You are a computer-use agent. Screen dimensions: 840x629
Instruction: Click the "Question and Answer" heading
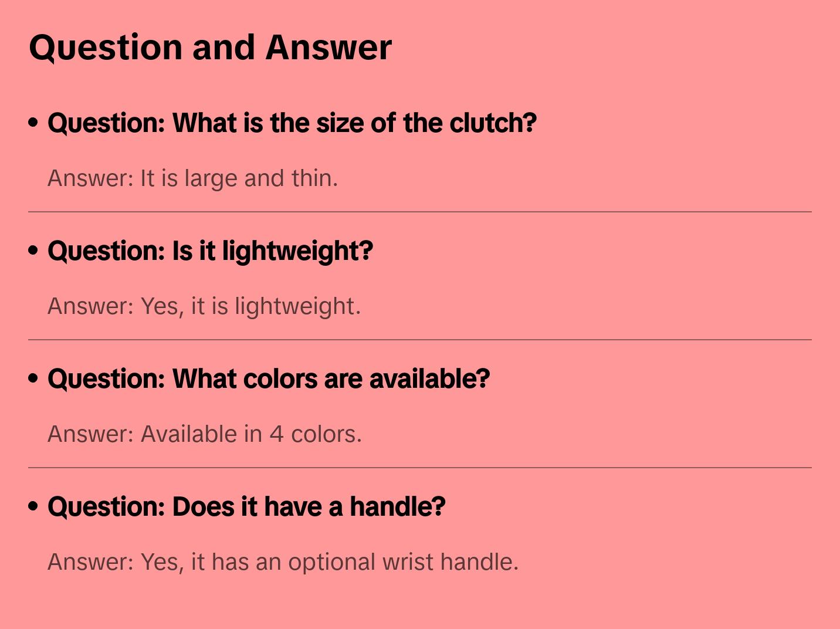coord(210,47)
